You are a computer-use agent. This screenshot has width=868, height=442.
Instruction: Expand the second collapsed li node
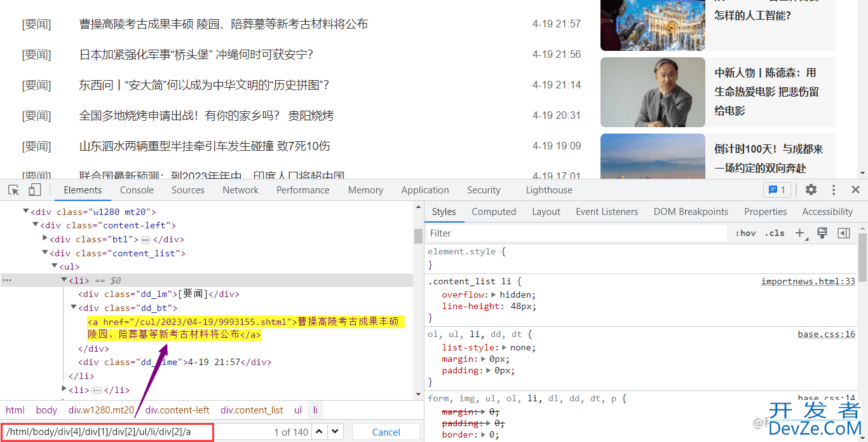(x=64, y=389)
